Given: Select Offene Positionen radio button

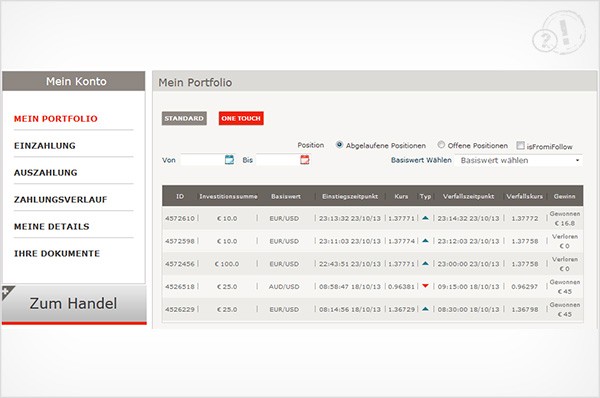Looking at the screenshot, I should pyautogui.click(x=441, y=145).
